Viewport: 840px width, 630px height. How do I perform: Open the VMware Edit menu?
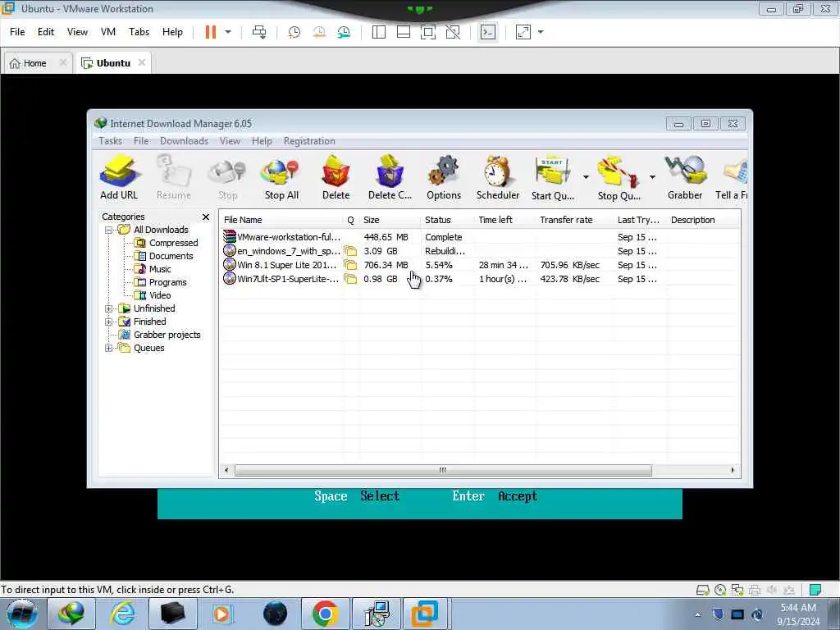(46, 32)
